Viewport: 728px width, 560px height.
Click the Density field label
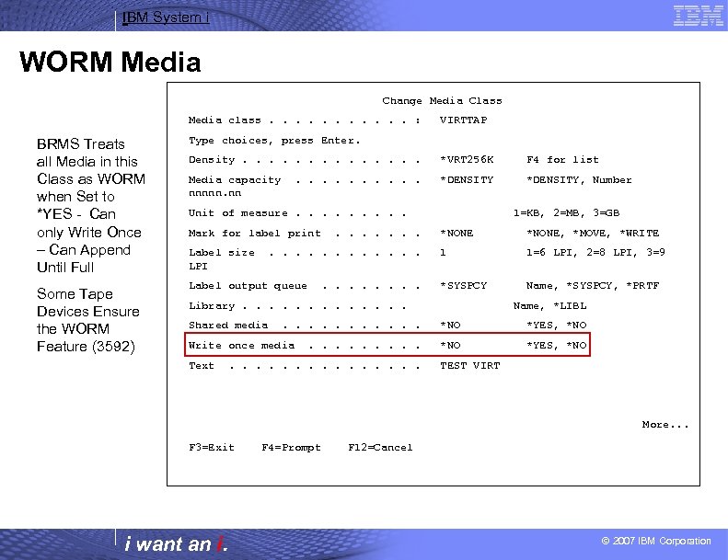coord(212,160)
